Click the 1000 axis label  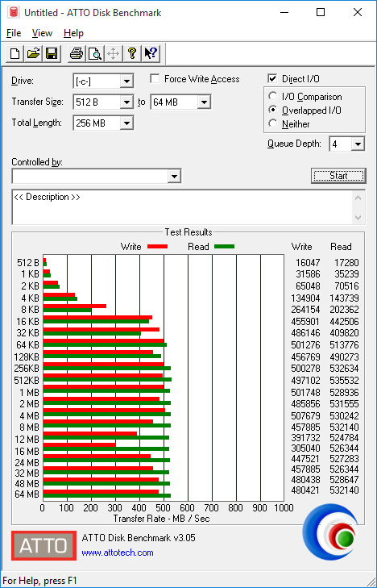pyautogui.click(x=284, y=508)
